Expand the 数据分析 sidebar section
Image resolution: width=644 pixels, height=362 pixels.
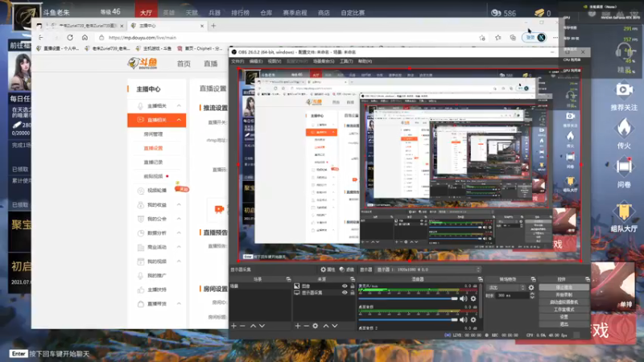pyautogui.click(x=179, y=232)
